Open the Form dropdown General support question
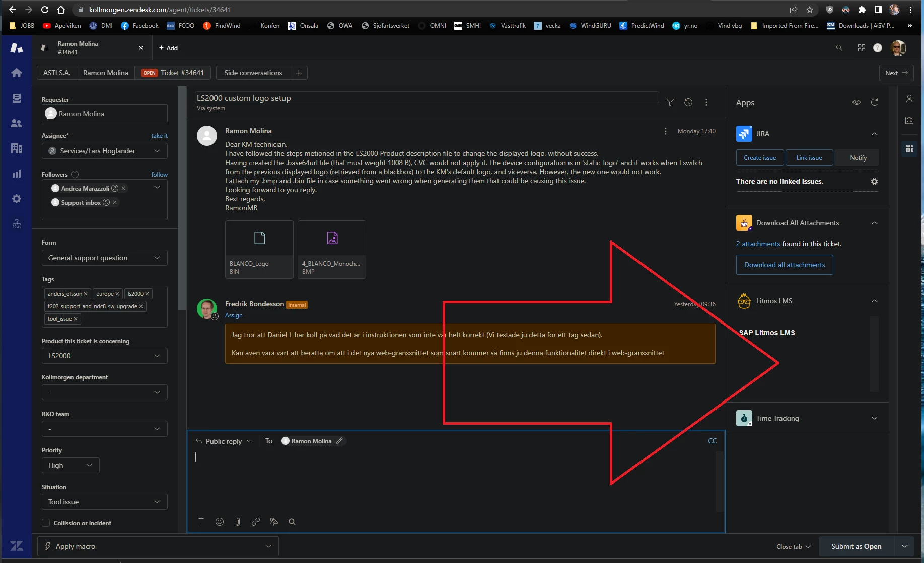 click(x=105, y=258)
